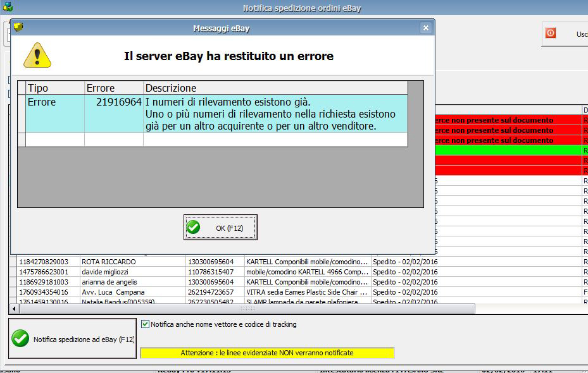
Task: Select error code 21916964 cell
Action: 114,113
